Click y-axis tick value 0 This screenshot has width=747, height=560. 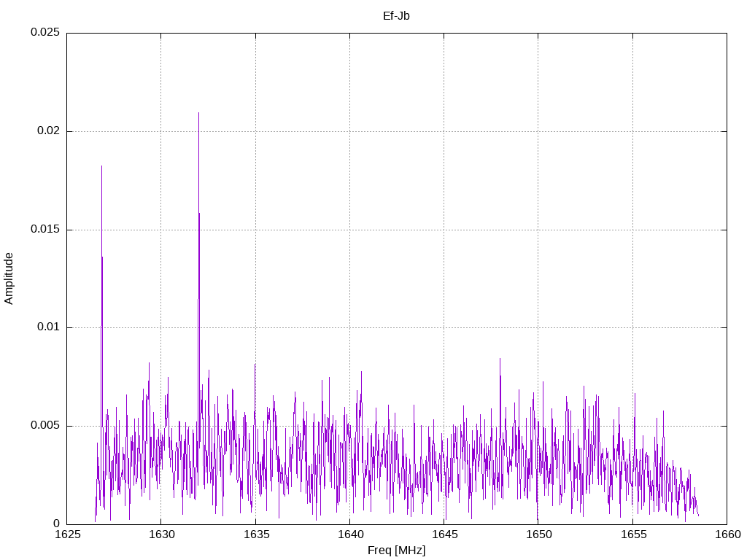click(x=57, y=524)
